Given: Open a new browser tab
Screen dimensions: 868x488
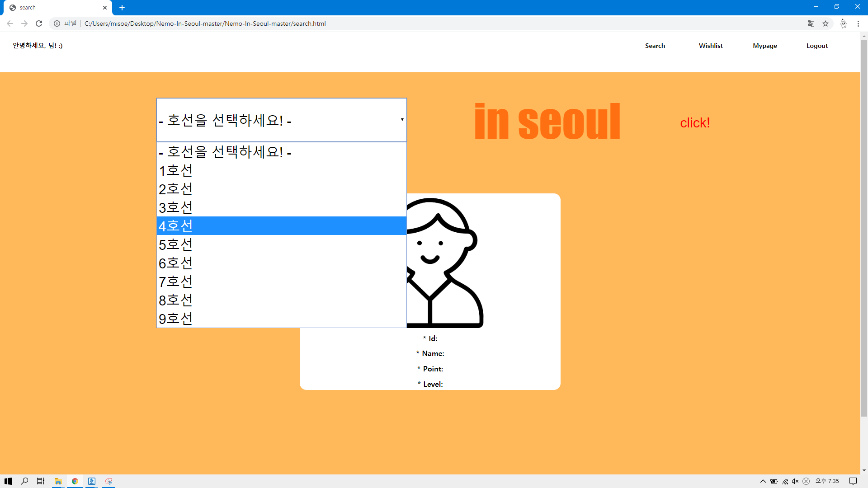Looking at the screenshot, I should click(x=122, y=8).
